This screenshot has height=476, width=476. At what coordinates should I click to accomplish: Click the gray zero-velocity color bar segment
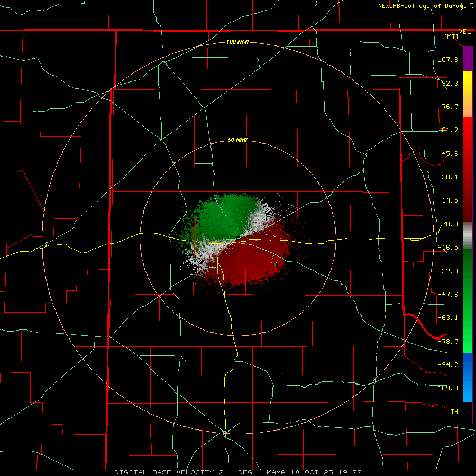coord(467,235)
